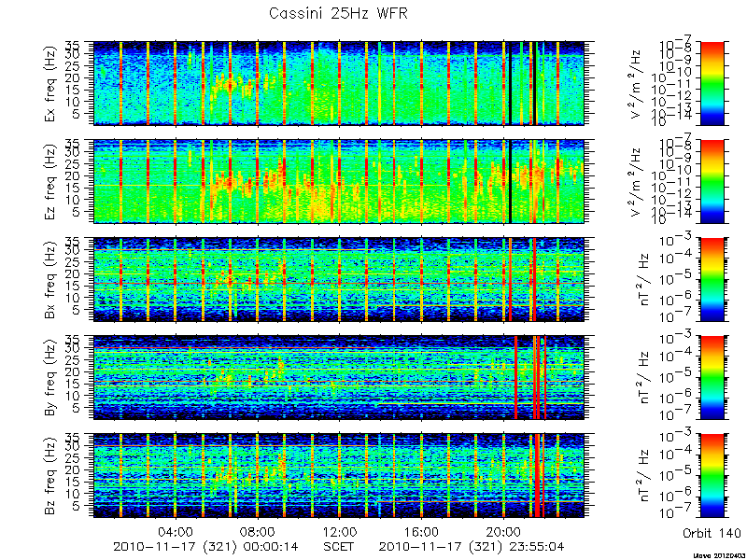The width and height of the screenshot is (747, 560).
Task: Click the 12:00 time axis tick label
Action: click(339, 531)
